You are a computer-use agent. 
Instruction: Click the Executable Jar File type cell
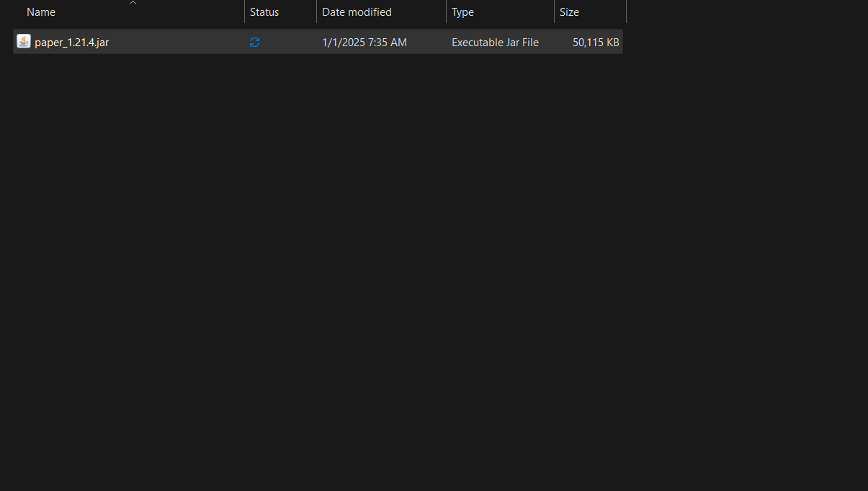[495, 43]
